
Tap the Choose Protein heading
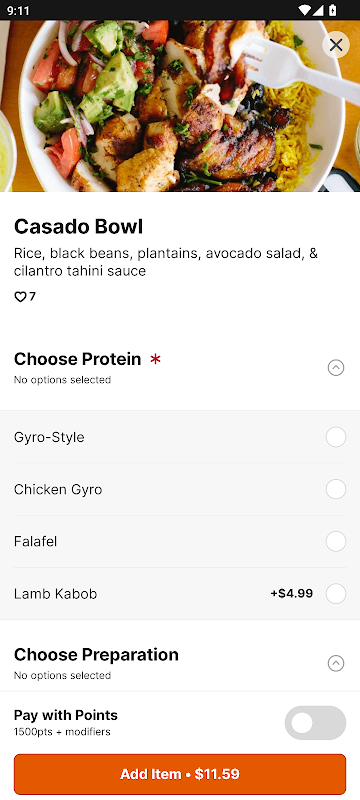pyautogui.click(x=78, y=359)
